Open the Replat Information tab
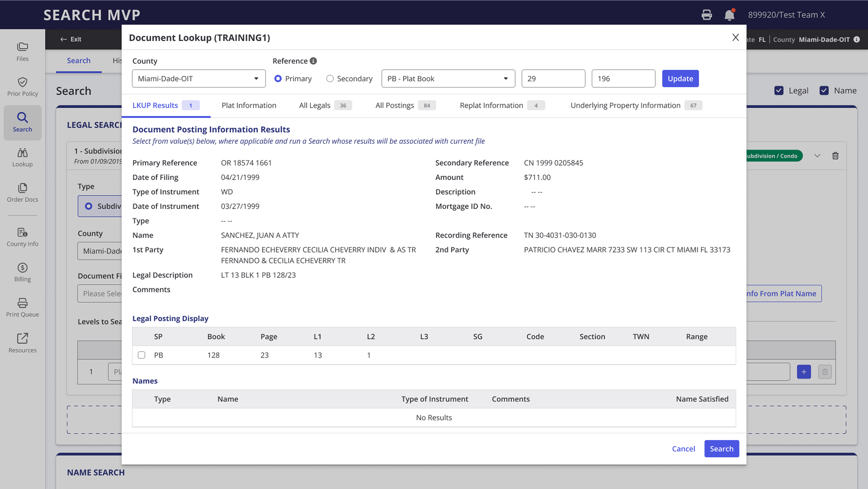868x489 pixels. [x=491, y=105]
